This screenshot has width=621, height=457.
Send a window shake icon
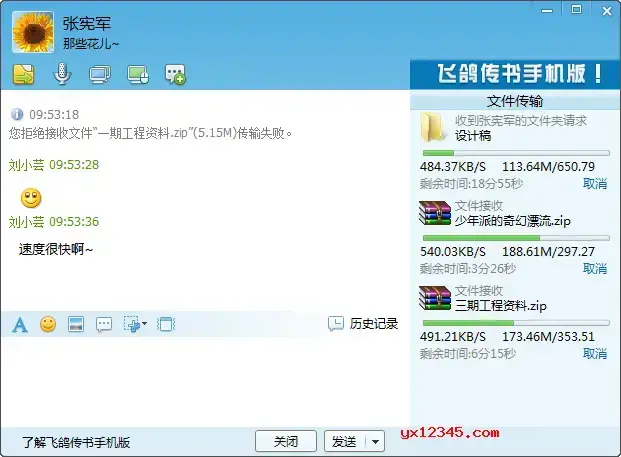166,324
